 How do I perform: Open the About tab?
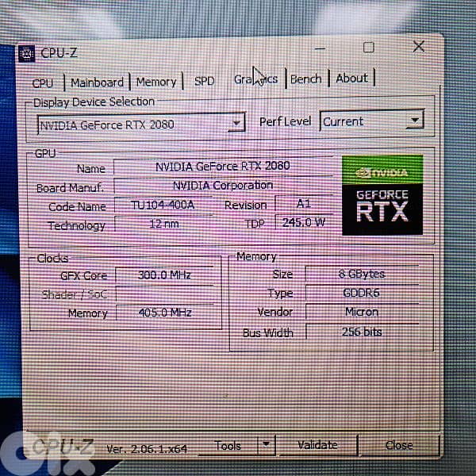click(x=351, y=78)
